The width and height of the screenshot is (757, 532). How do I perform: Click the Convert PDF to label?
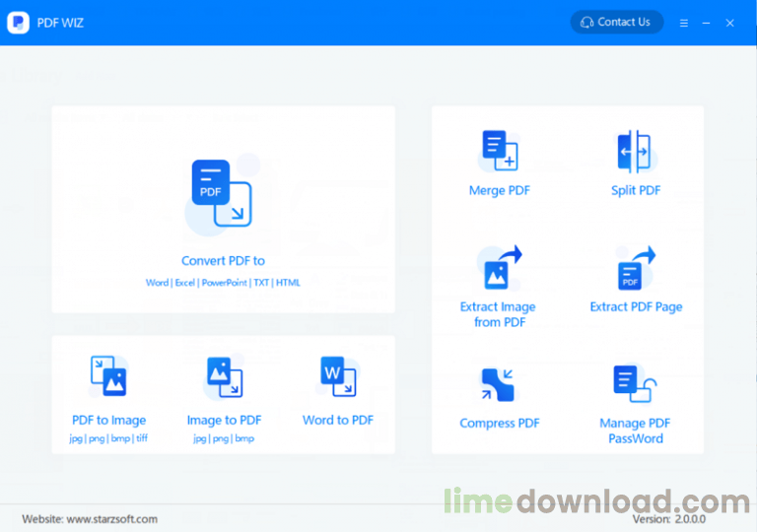(223, 261)
